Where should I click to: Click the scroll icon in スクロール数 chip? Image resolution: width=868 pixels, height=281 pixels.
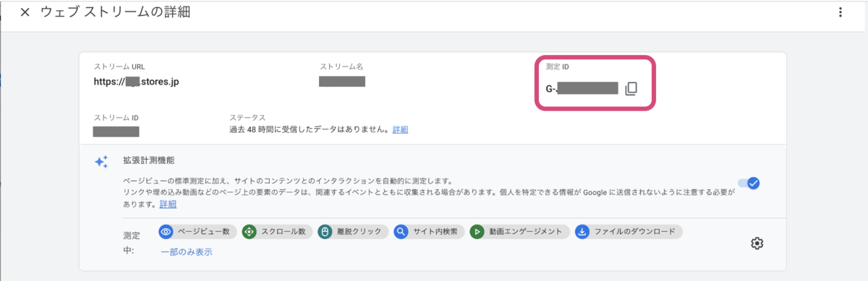point(250,232)
